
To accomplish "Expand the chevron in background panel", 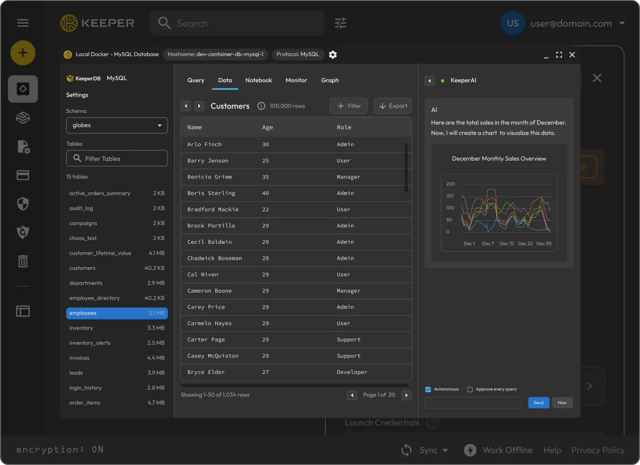I will click(589, 386).
